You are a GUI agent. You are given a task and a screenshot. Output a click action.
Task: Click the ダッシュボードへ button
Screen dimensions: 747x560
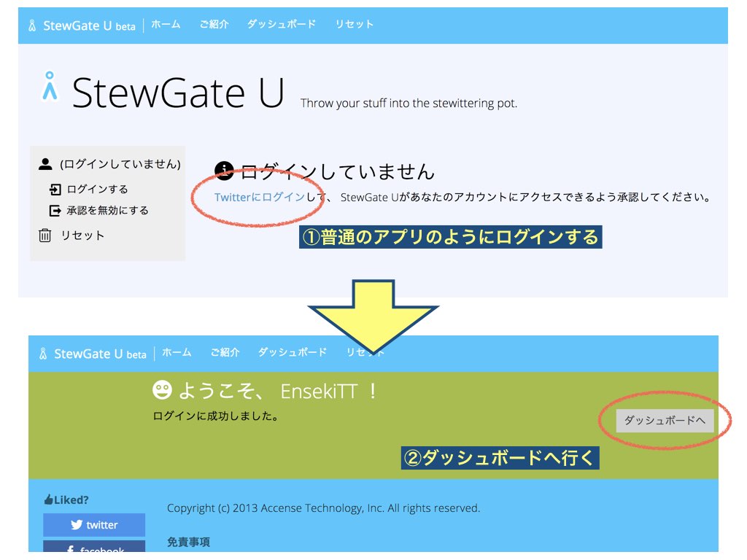(x=665, y=421)
